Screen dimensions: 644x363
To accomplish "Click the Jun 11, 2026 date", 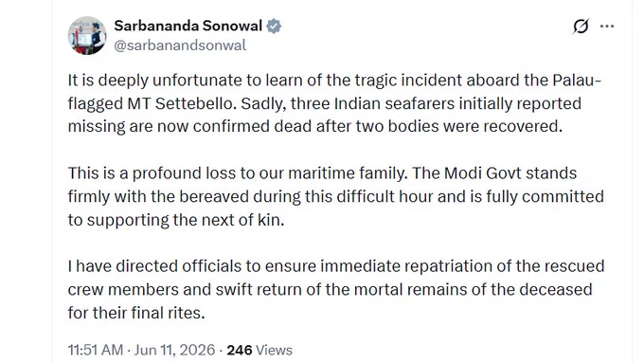I will point(174,351).
